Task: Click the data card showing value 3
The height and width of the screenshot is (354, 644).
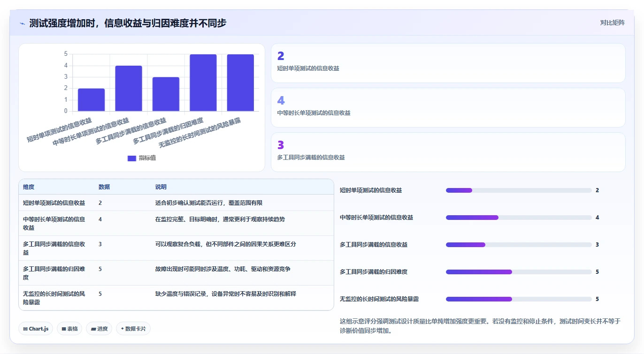Action: tap(448, 152)
